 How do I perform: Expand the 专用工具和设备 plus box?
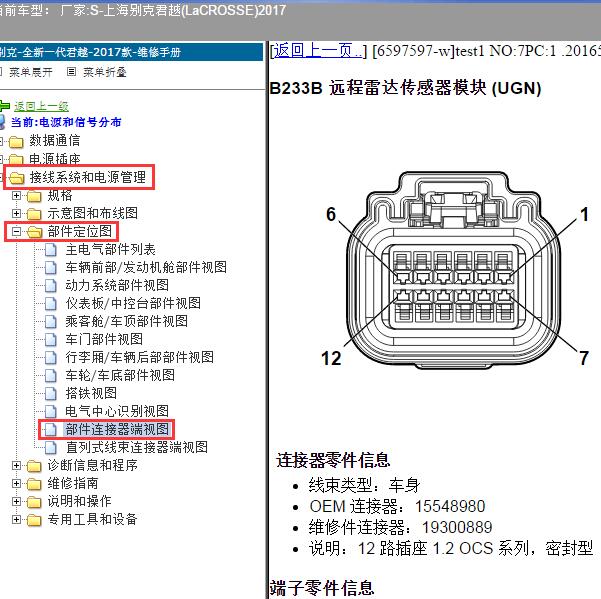click(16, 519)
